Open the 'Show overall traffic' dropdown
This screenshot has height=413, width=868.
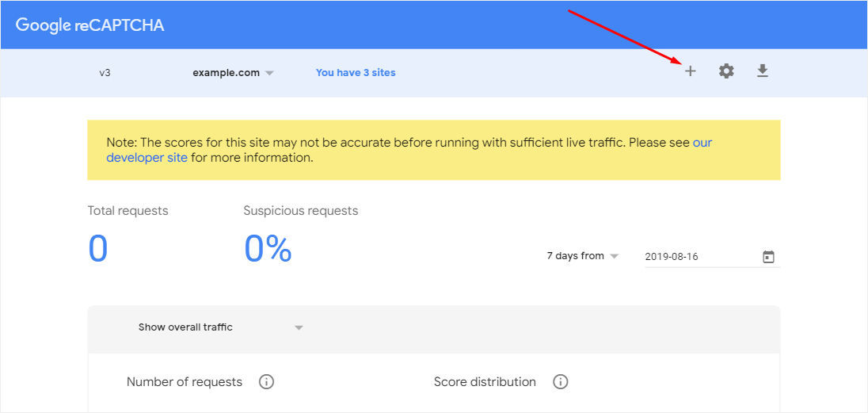point(221,327)
